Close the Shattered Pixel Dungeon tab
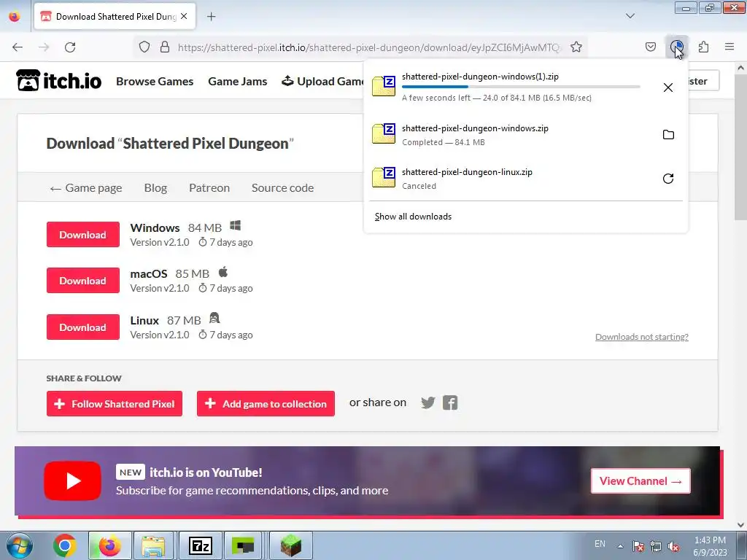Screen dimensions: 747x560 click(184, 16)
